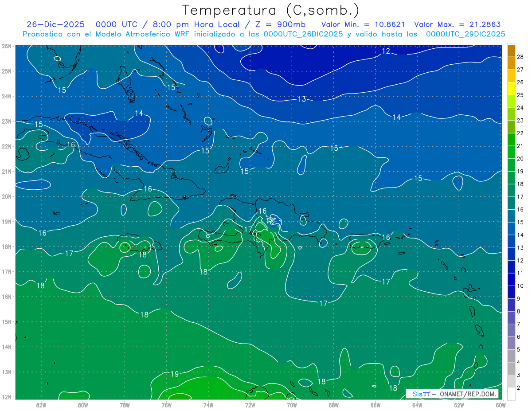Click the 14N latitude axis label

coord(6,347)
